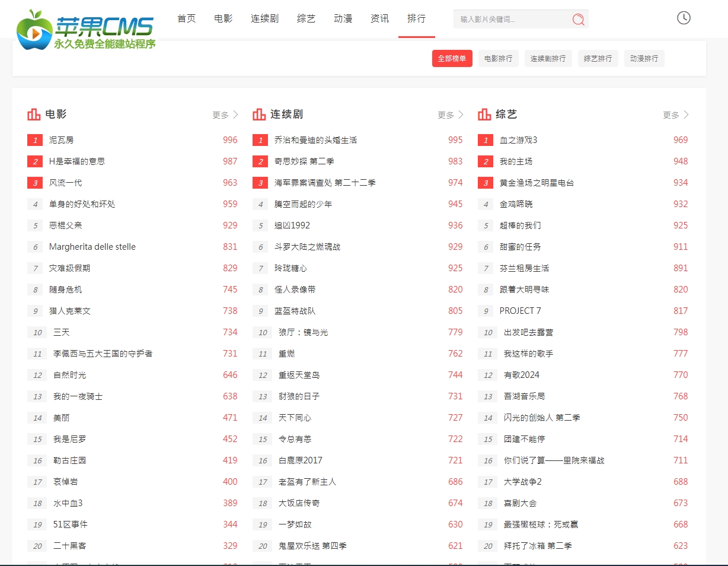The width and height of the screenshot is (728, 566).
Task: Open variety show 有歌2024
Action: click(x=522, y=375)
